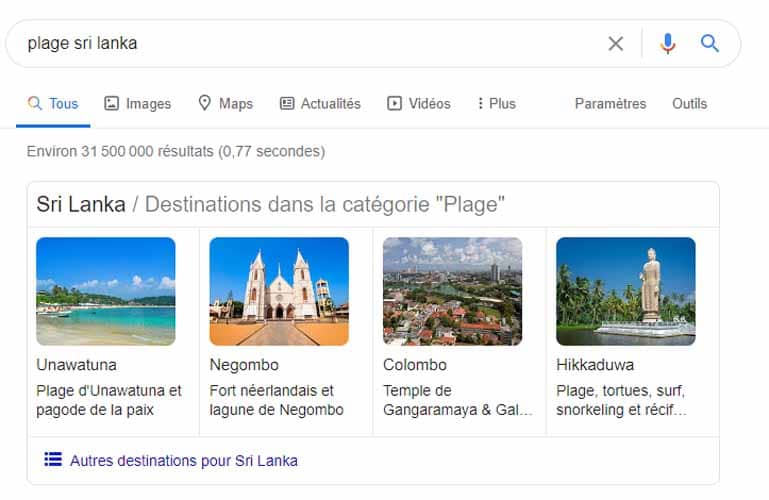Clear the search box with the X icon
This screenshot has width=769, height=500.
[615, 44]
